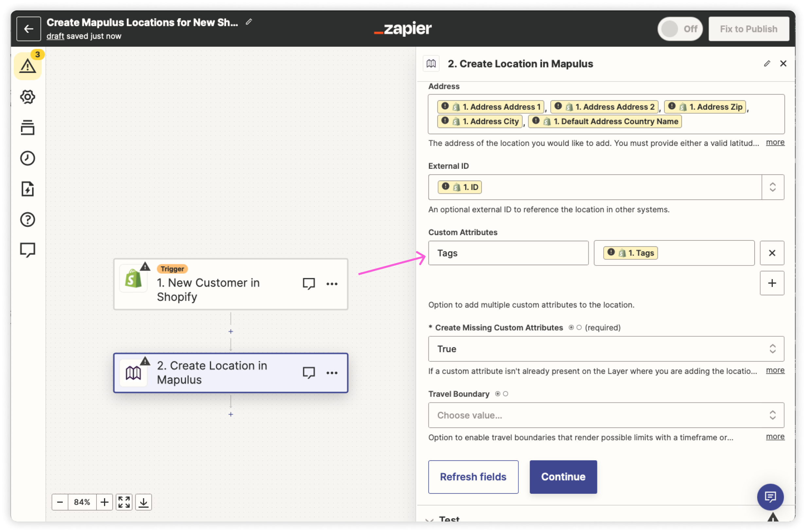Select the 1. Default Address Country Name pill
The image size is (806, 532).
click(604, 121)
